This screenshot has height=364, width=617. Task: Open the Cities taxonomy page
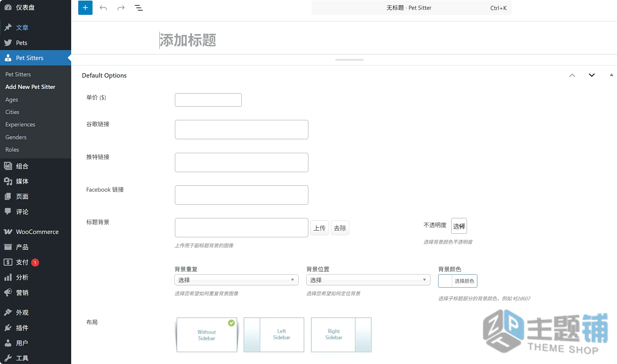(12, 112)
